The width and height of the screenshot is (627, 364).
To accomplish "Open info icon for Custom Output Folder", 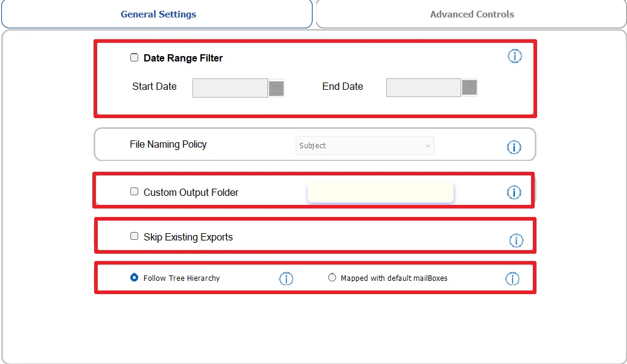I will (514, 192).
